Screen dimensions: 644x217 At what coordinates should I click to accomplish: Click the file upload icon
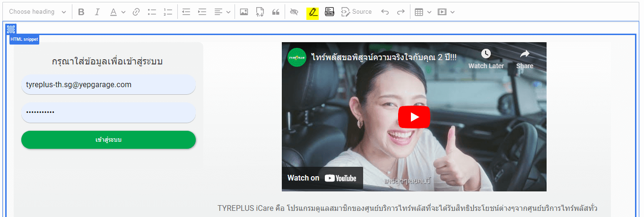(x=260, y=12)
